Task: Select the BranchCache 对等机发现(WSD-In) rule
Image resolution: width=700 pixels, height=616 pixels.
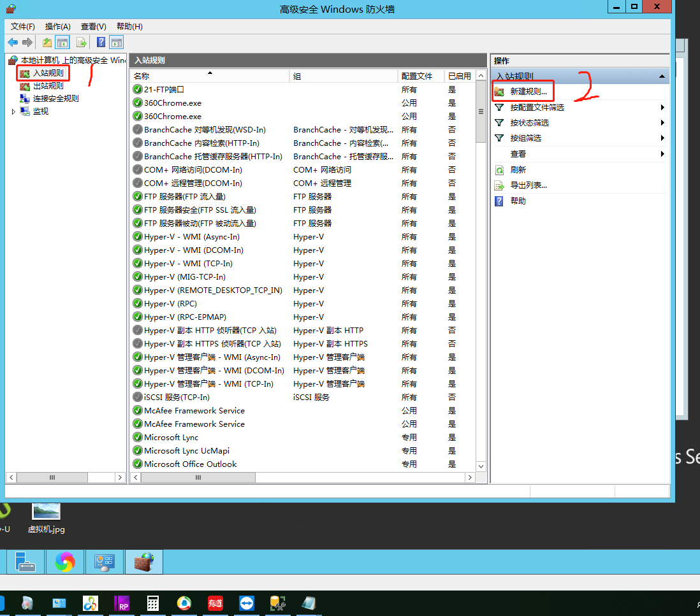Action: pyautogui.click(x=303, y=130)
